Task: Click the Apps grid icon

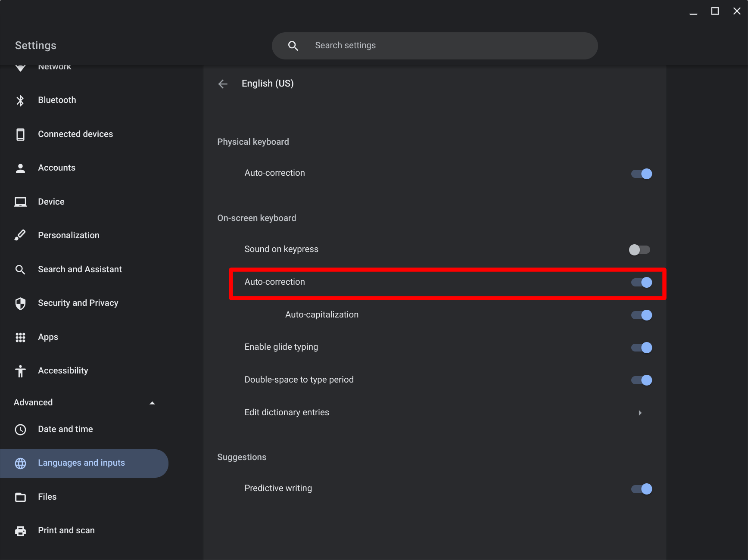Action: tap(20, 337)
